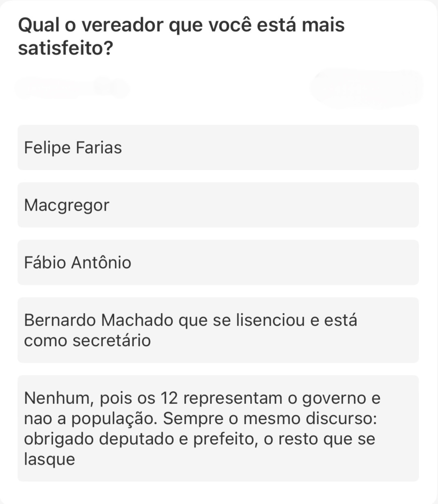Vote for Felipe Farias in the poll
Viewport: 438px width, 504px height.
tap(218, 147)
